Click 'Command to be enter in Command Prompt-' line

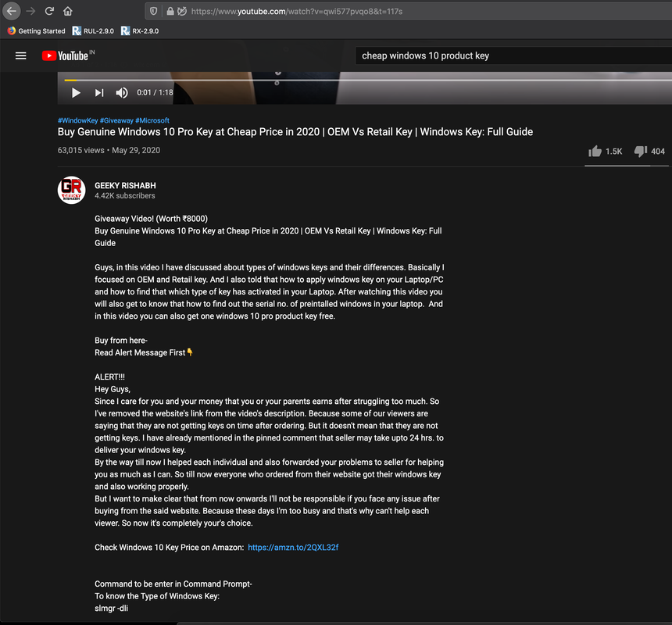173,584
